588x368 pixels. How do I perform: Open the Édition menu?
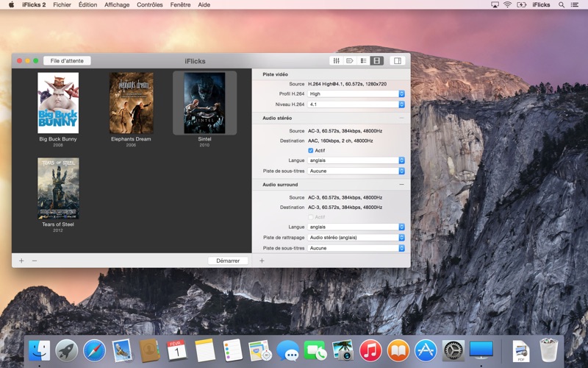pyautogui.click(x=87, y=5)
